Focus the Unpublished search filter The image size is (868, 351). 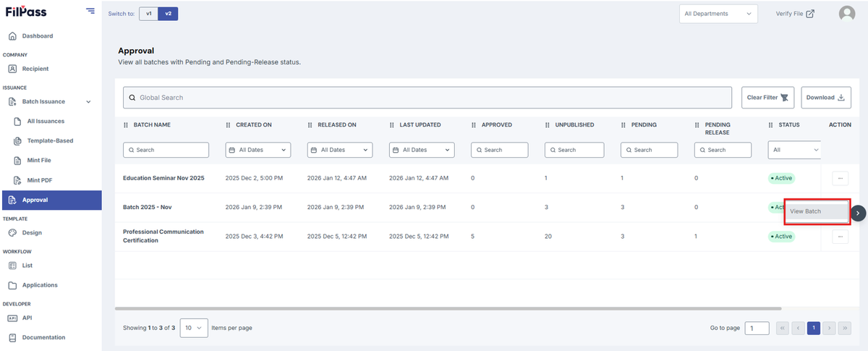coord(574,150)
